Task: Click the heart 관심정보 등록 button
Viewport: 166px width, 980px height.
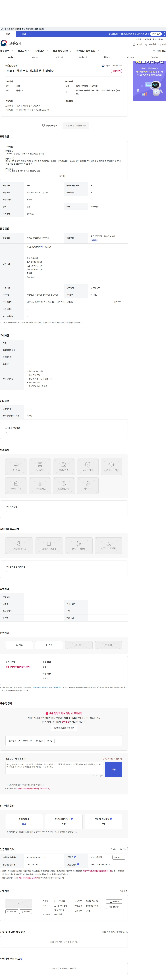Action: point(49,126)
